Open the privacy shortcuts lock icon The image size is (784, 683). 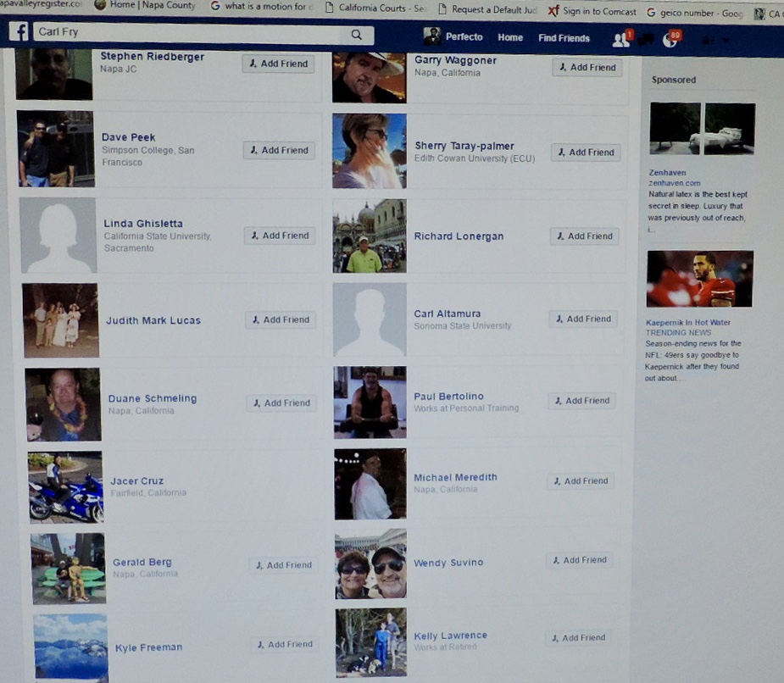(x=709, y=40)
